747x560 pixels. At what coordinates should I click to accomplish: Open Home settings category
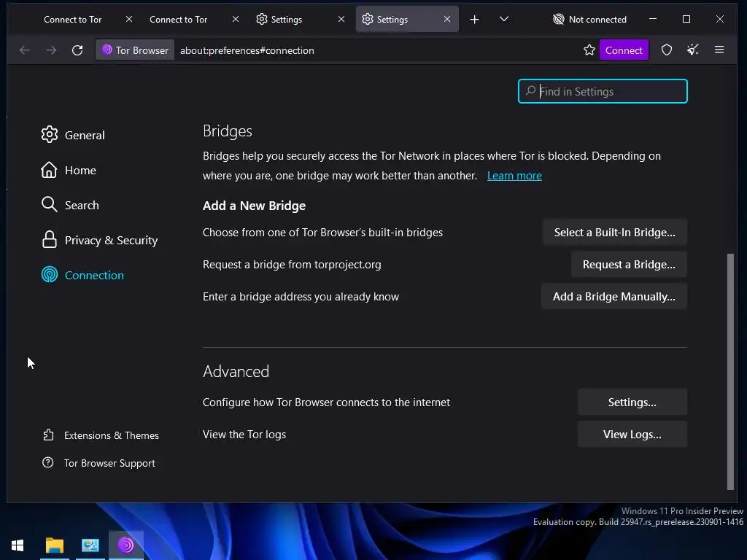pos(69,170)
